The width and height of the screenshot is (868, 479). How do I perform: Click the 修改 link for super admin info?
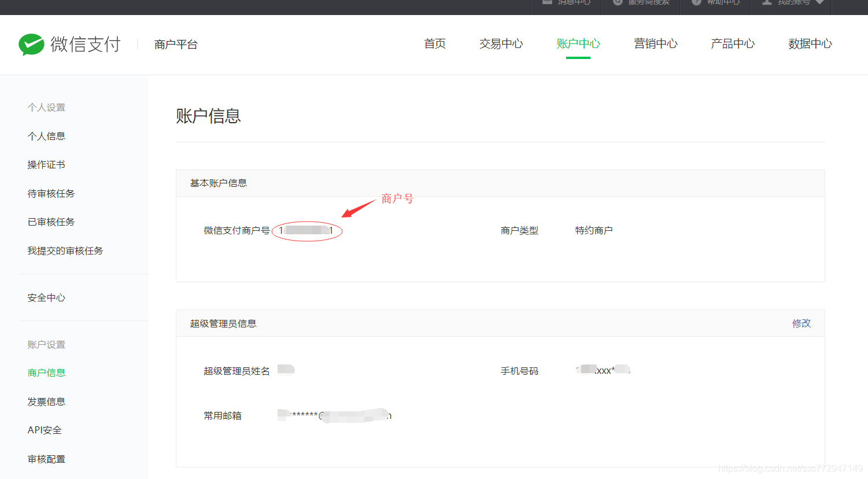pos(801,323)
